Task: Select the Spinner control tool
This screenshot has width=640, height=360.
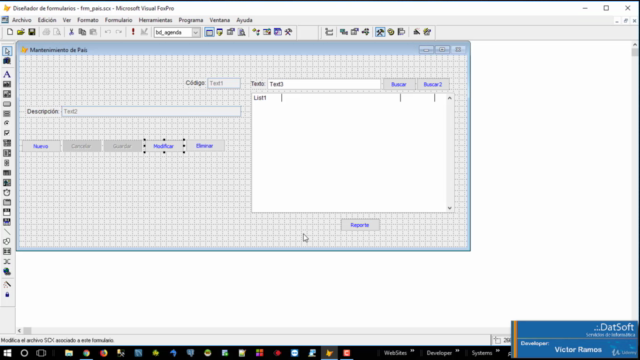Action: pos(7,163)
